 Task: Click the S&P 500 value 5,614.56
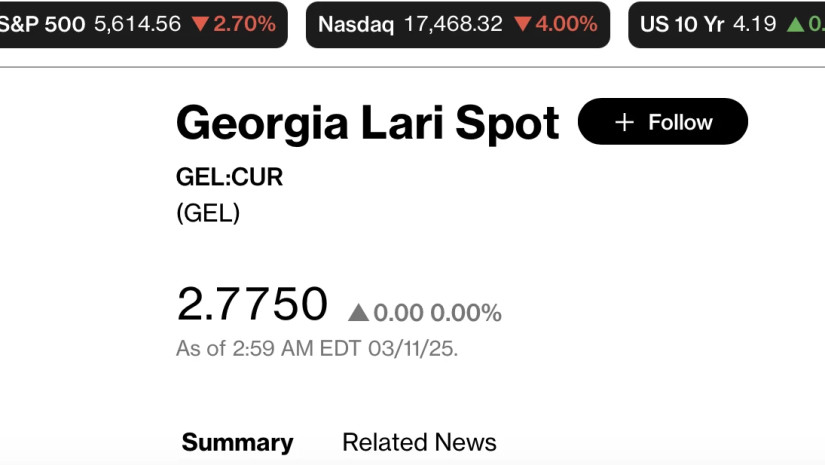coord(137,24)
